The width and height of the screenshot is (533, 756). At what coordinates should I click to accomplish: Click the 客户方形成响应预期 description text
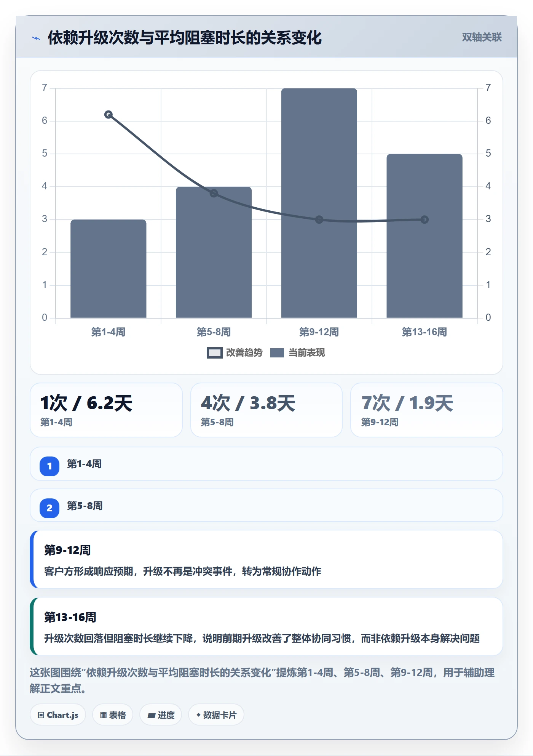(x=183, y=571)
